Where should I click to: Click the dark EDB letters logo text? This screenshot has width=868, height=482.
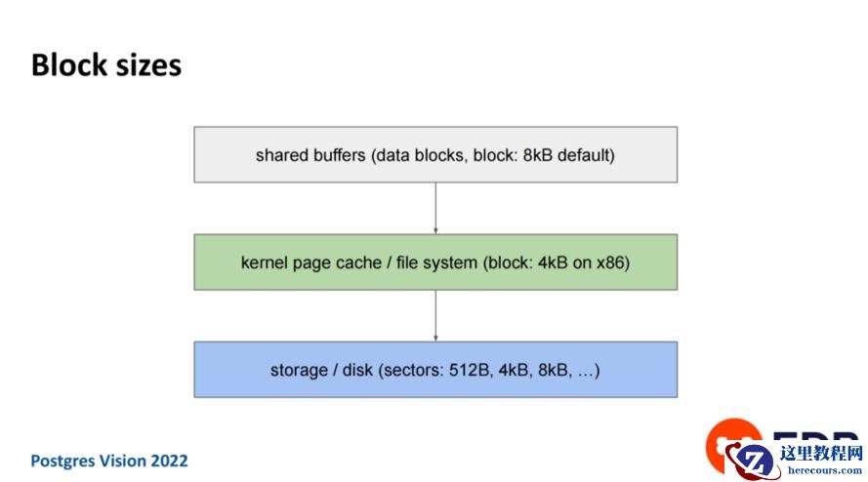click(816, 436)
